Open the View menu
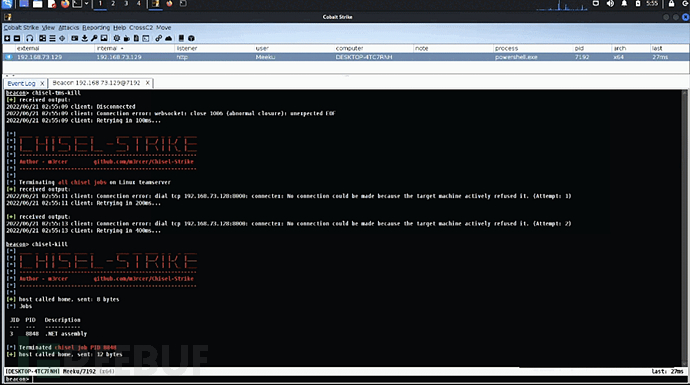Viewport: 690px width, 385px height. click(x=48, y=27)
